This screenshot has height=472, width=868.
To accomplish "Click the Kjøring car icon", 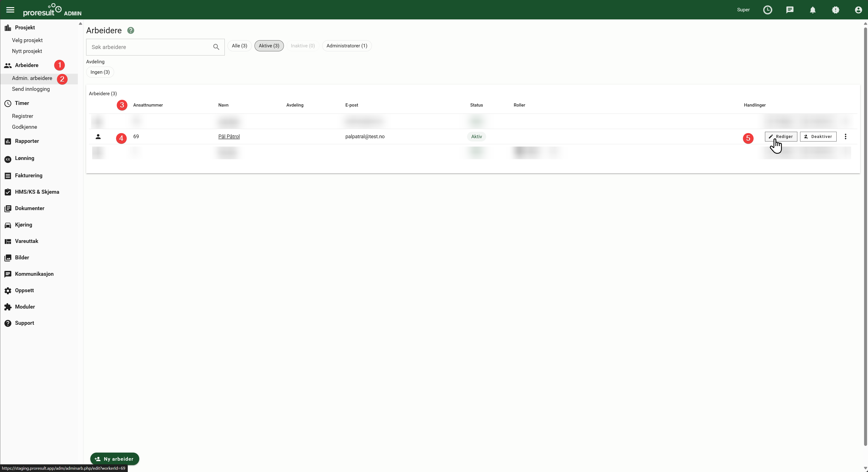I will [x=8, y=225].
